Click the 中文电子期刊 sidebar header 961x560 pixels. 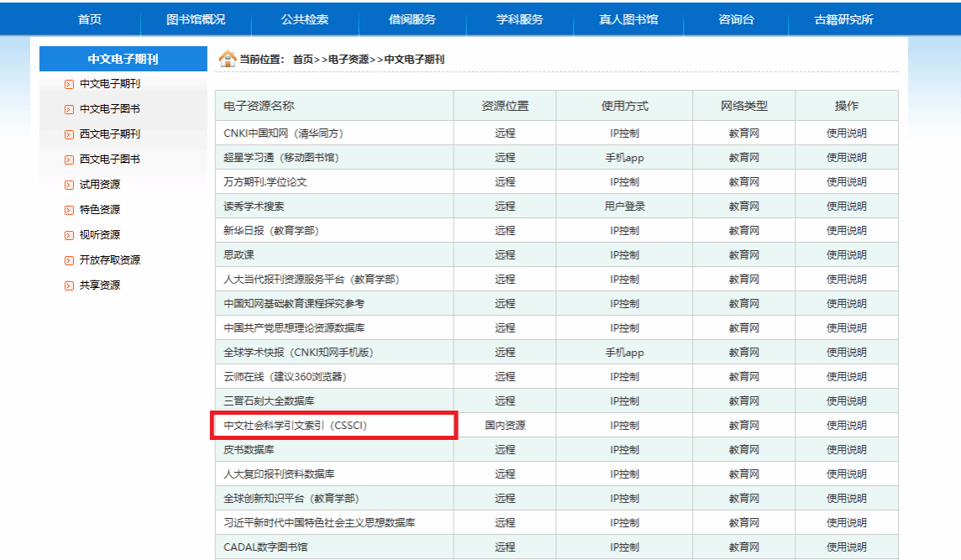pos(123,60)
